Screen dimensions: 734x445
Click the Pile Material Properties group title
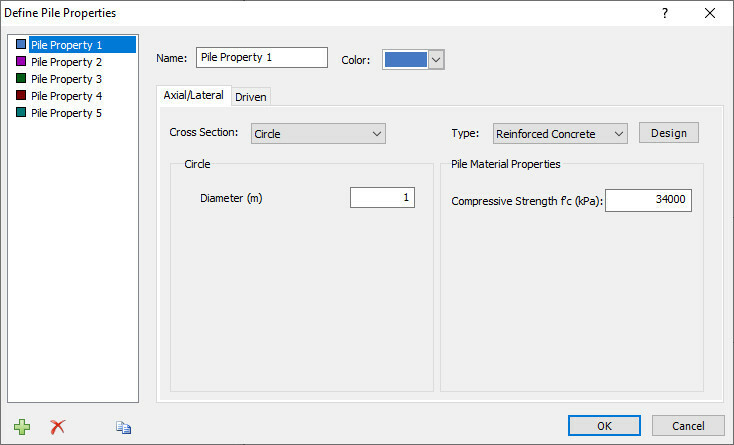coord(506,164)
